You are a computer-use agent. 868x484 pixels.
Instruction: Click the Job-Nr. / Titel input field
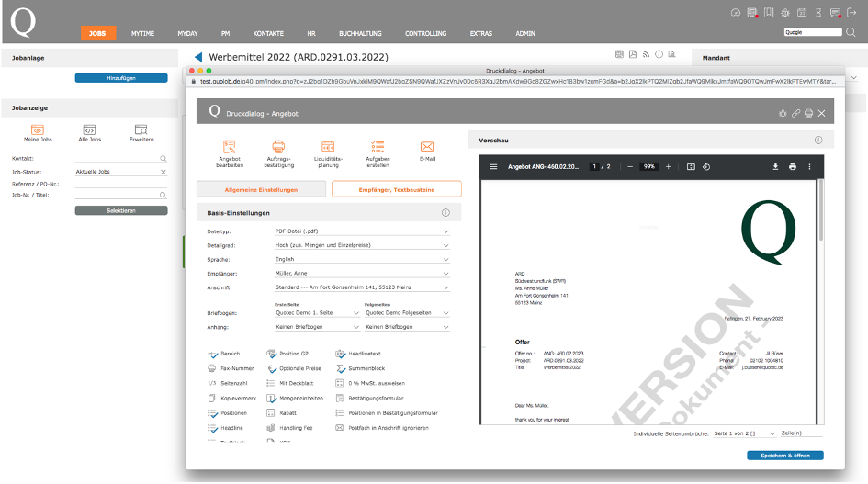click(121, 195)
